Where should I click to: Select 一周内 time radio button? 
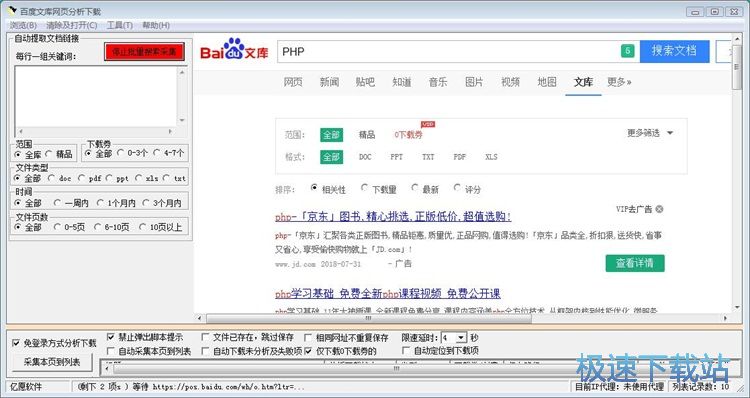click(71, 203)
